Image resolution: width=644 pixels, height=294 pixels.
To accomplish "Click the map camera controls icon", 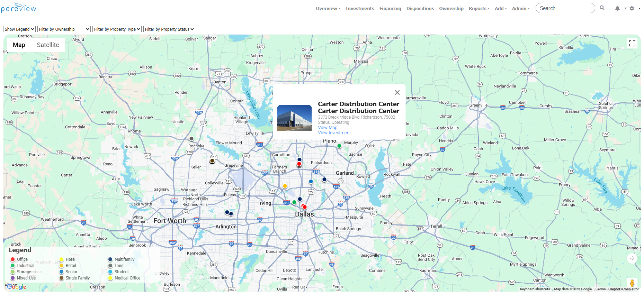I will tap(632, 258).
